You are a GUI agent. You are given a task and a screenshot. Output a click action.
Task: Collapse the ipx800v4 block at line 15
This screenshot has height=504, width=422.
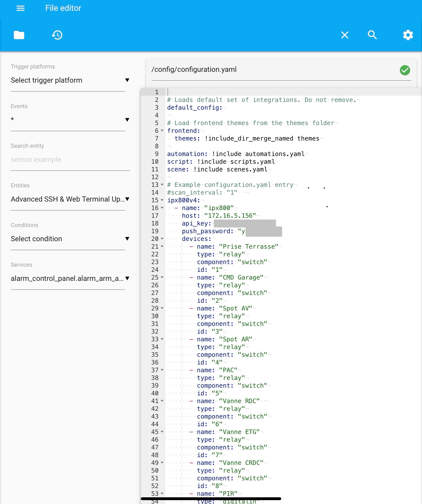tap(162, 200)
